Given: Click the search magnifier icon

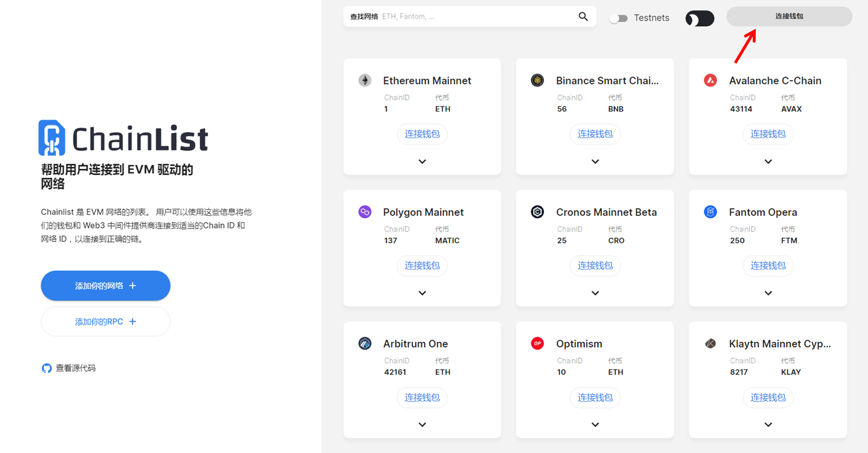Looking at the screenshot, I should (x=583, y=17).
